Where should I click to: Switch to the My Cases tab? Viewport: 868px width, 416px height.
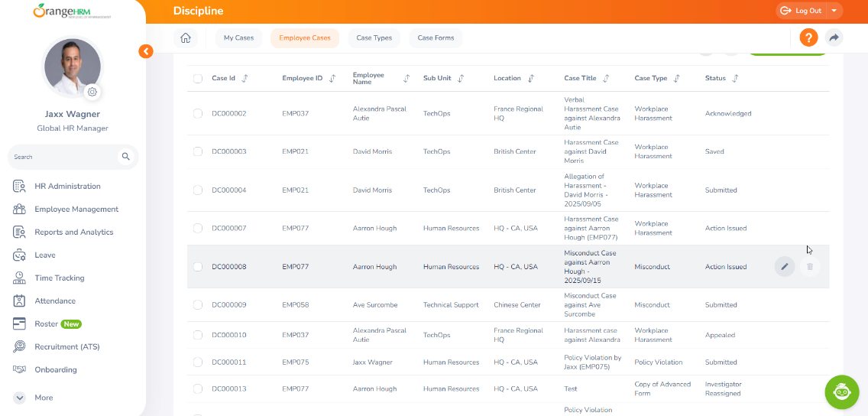point(238,37)
